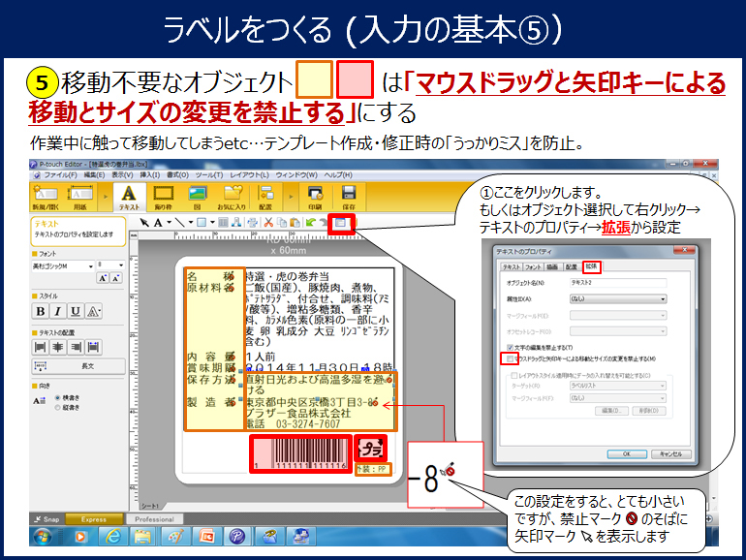Toggle 文字の編集を禁止する checkbox
746x560 pixels.
point(510,348)
